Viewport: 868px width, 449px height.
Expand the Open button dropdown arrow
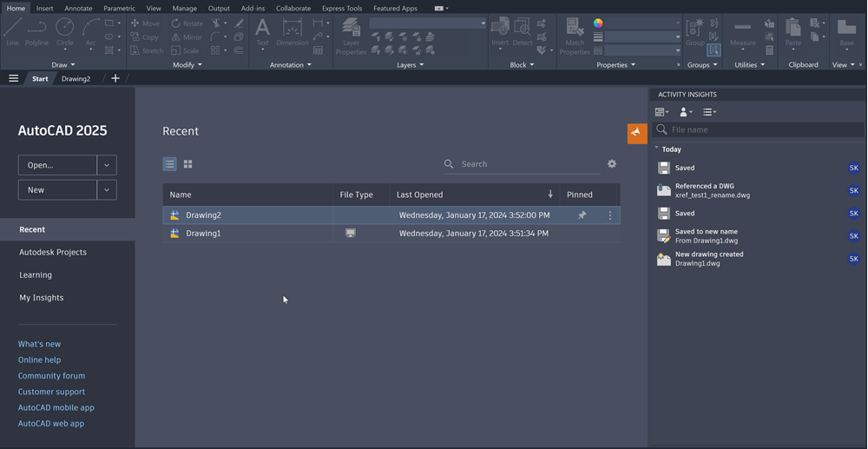[x=107, y=165]
